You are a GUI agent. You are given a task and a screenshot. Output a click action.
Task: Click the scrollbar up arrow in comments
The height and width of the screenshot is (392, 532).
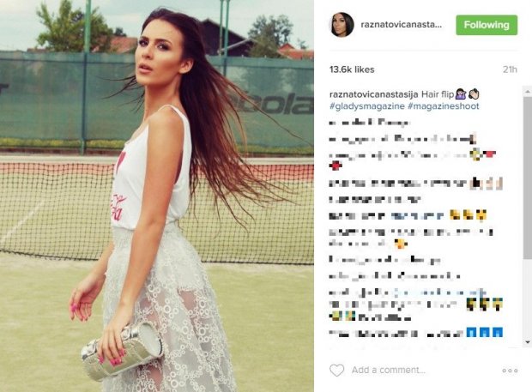coord(528,92)
